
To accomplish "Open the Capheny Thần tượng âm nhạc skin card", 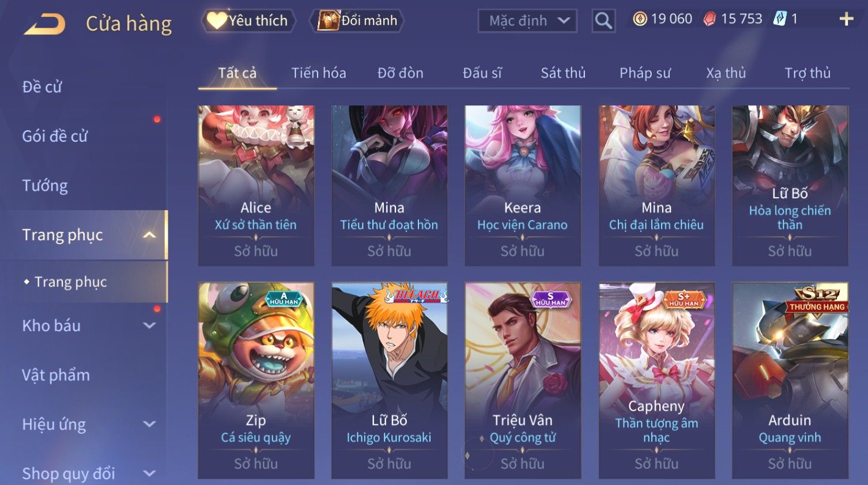I will [656, 380].
